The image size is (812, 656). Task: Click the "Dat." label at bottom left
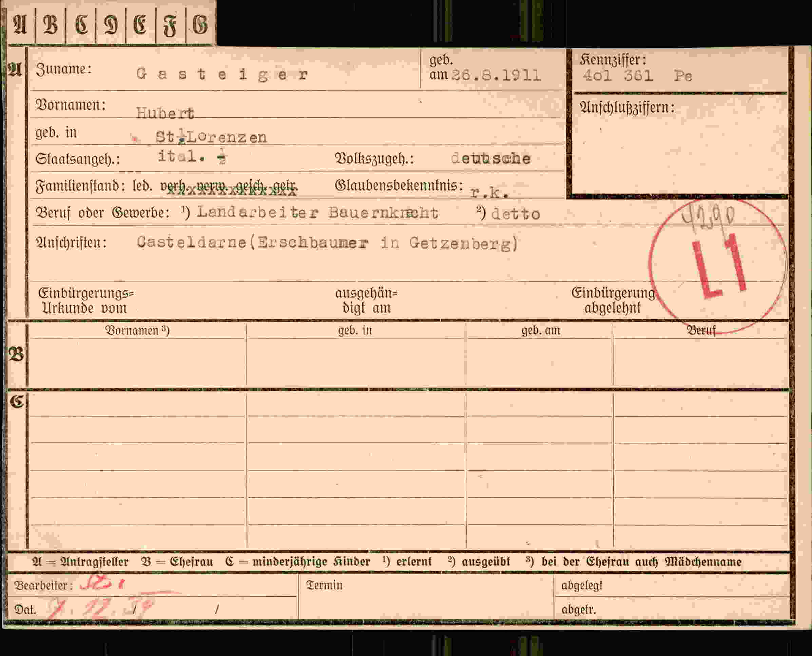[25, 610]
